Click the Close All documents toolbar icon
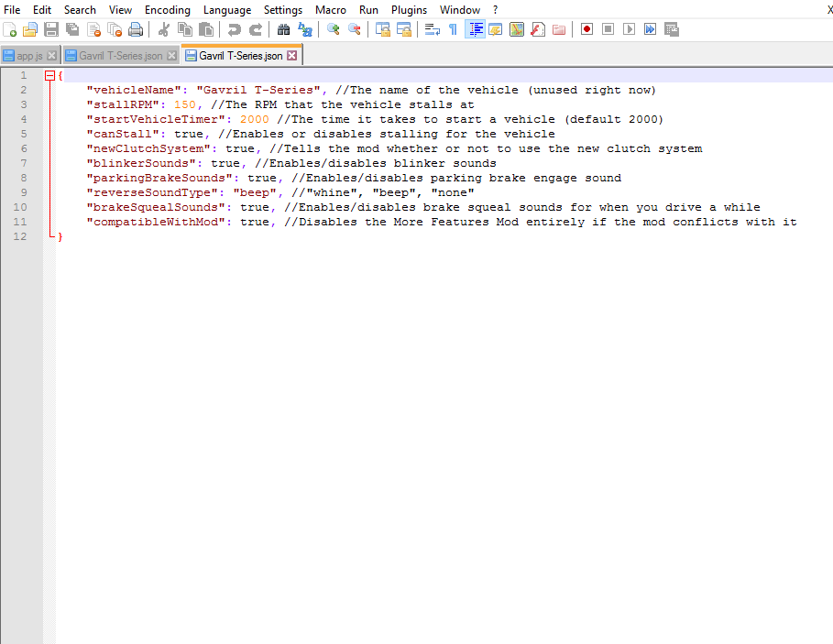This screenshot has height=644, width=833. pos(115,29)
